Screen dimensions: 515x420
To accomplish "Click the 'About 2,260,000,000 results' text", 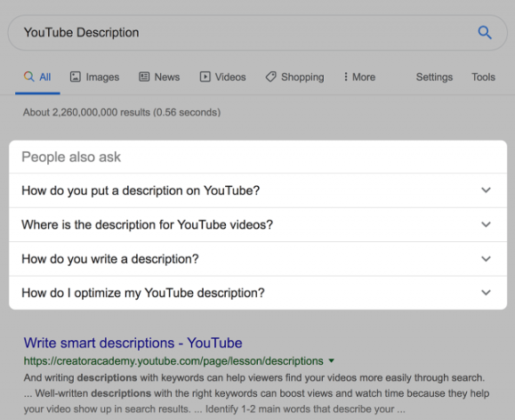I will 122,112.
